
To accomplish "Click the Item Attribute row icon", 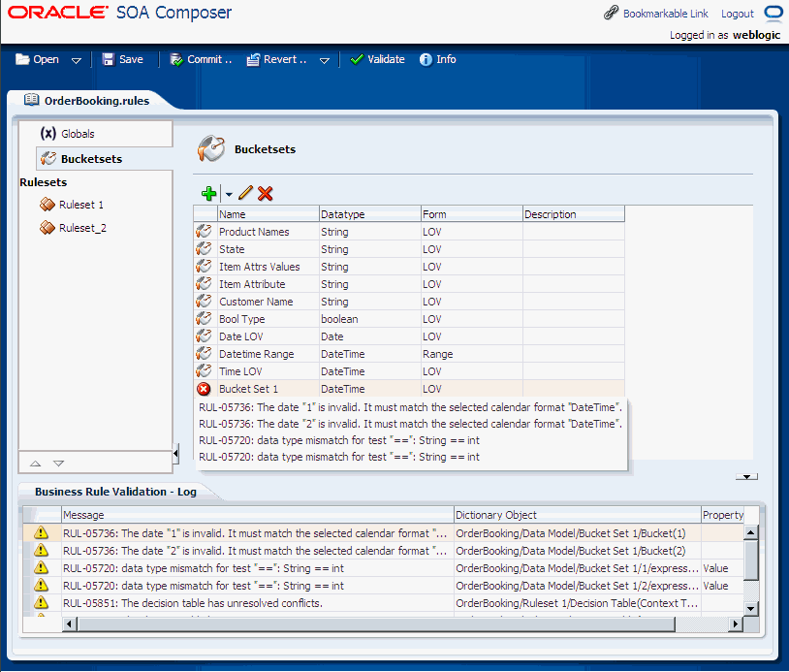I will pos(204,284).
